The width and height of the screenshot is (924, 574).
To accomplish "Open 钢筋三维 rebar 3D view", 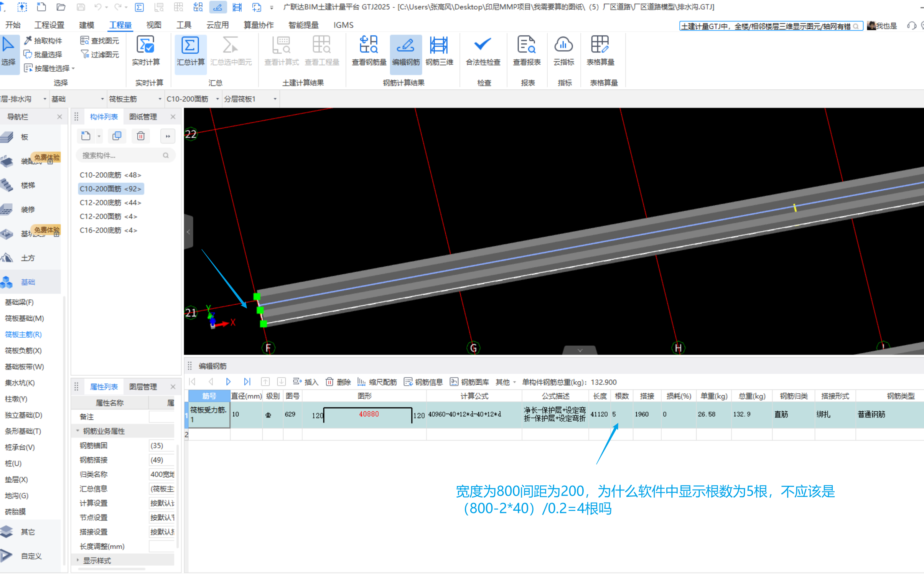I will (440, 52).
